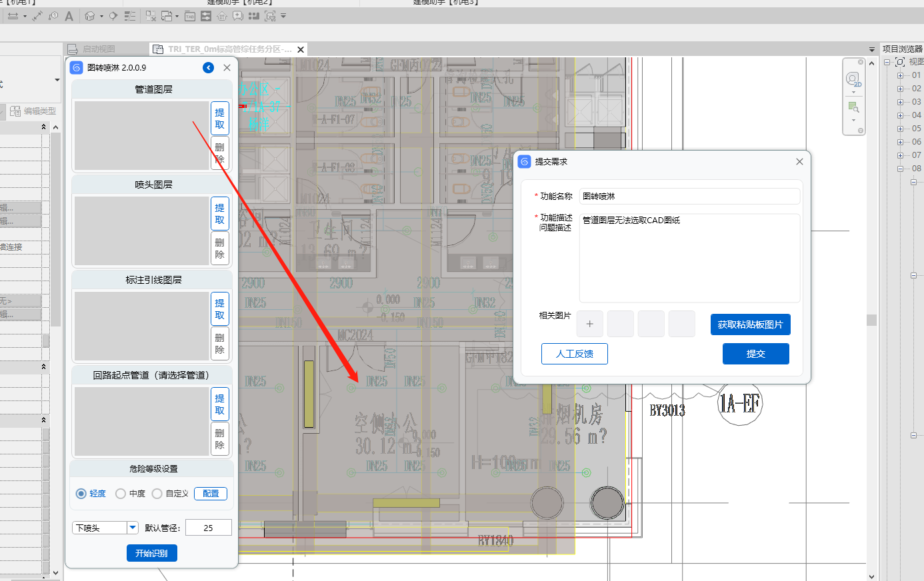This screenshot has height=581, width=924.
Task: Click the 功能名称 input field
Action: [689, 197]
